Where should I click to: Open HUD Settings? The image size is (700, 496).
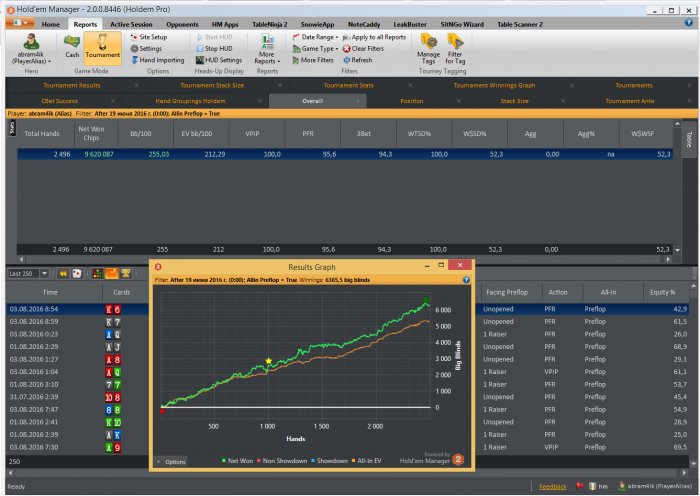[x=219, y=60]
